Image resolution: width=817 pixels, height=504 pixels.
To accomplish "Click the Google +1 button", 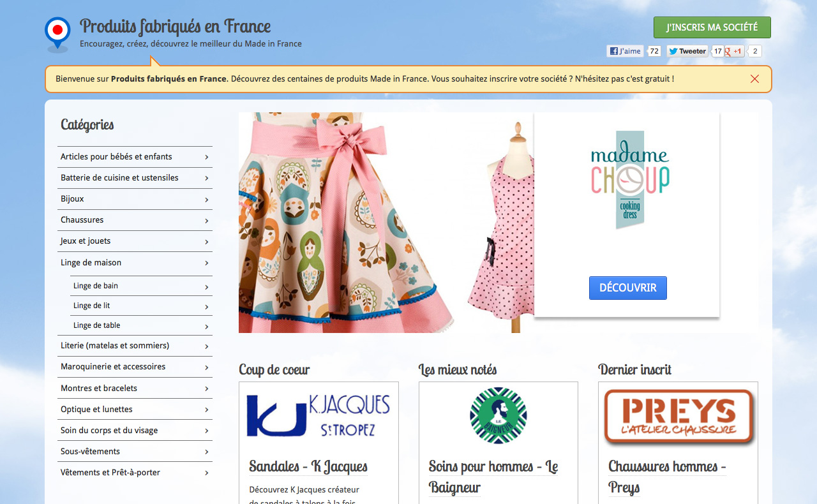I will (734, 51).
